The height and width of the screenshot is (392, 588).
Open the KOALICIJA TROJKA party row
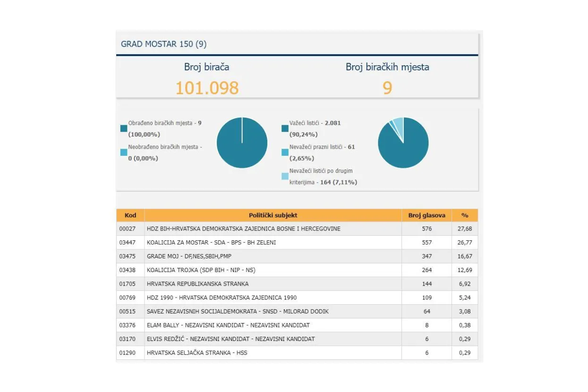tap(201, 270)
